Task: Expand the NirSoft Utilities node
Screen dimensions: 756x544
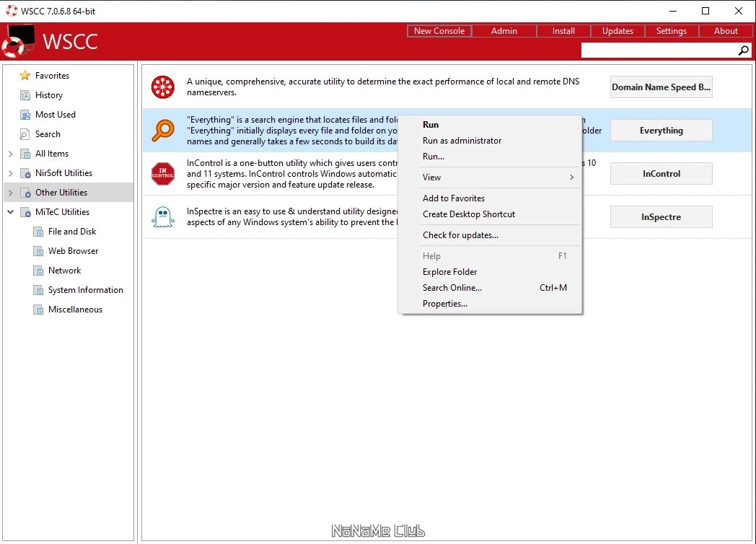Action: click(x=10, y=172)
